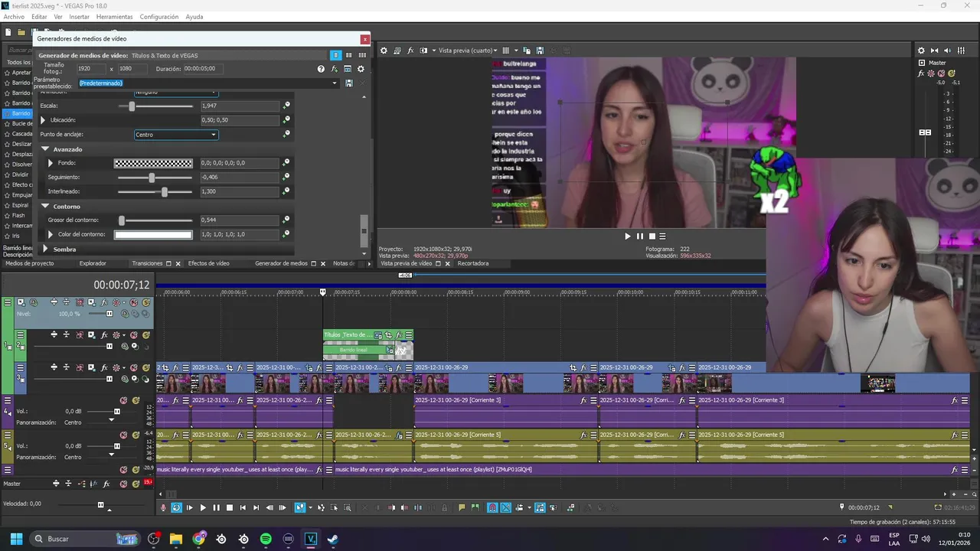Open track FX on video track 2
The image size is (980, 551).
coord(105,335)
